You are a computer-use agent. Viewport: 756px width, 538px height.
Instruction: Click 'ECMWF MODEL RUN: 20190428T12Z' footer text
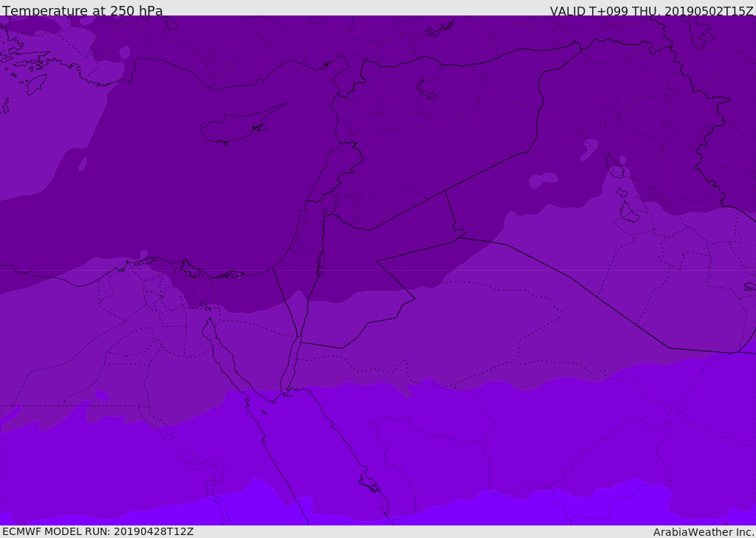click(98, 531)
